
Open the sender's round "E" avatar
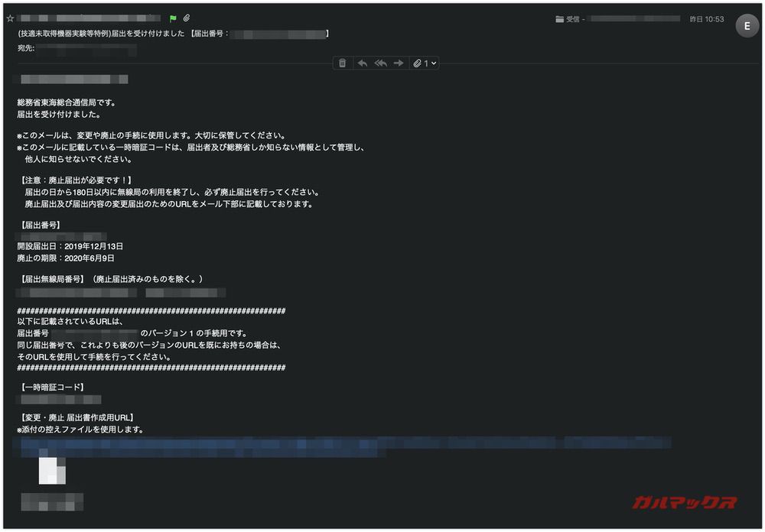tap(747, 26)
